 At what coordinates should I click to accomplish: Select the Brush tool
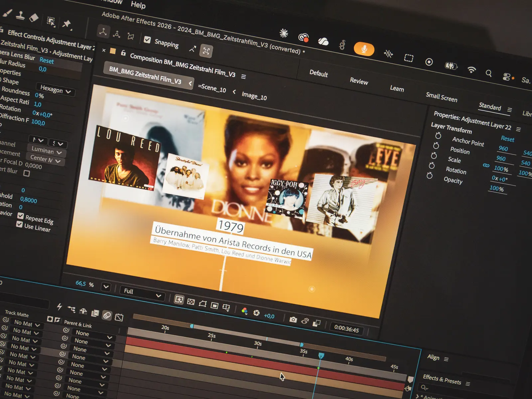8,13
